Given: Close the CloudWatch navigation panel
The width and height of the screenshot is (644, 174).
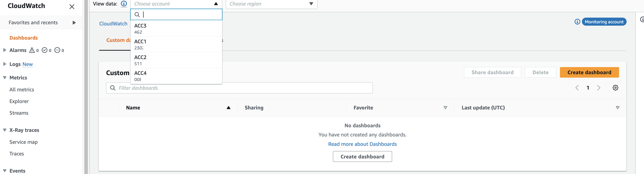Looking at the screenshot, I should [x=72, y=7].
